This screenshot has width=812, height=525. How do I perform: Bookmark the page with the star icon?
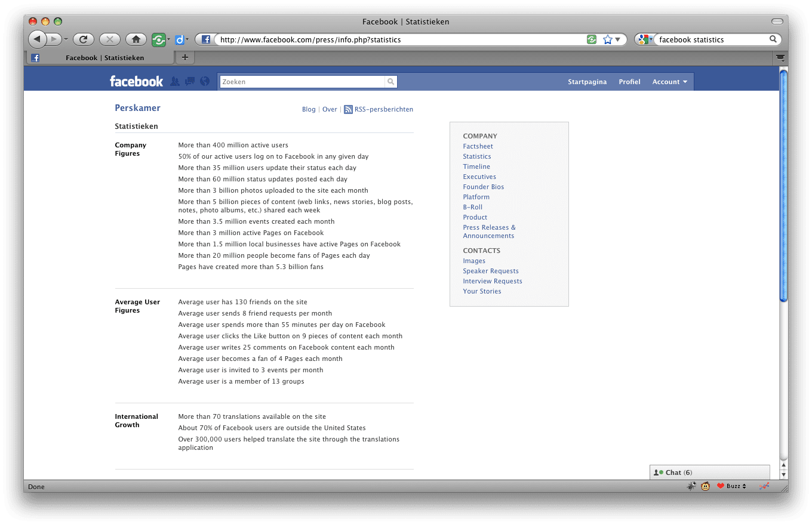click(x=608, y=39)
